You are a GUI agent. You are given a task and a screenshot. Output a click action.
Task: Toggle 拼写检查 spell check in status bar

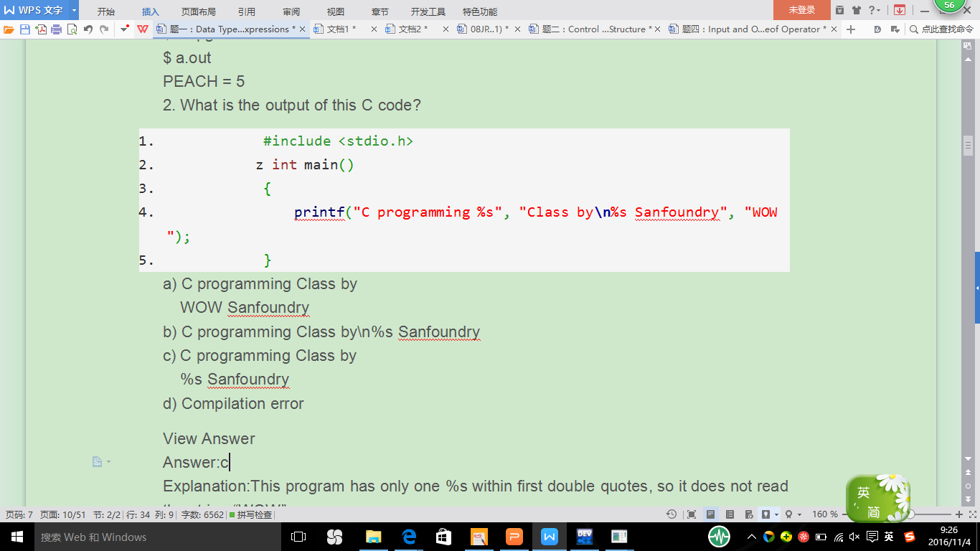250,514
